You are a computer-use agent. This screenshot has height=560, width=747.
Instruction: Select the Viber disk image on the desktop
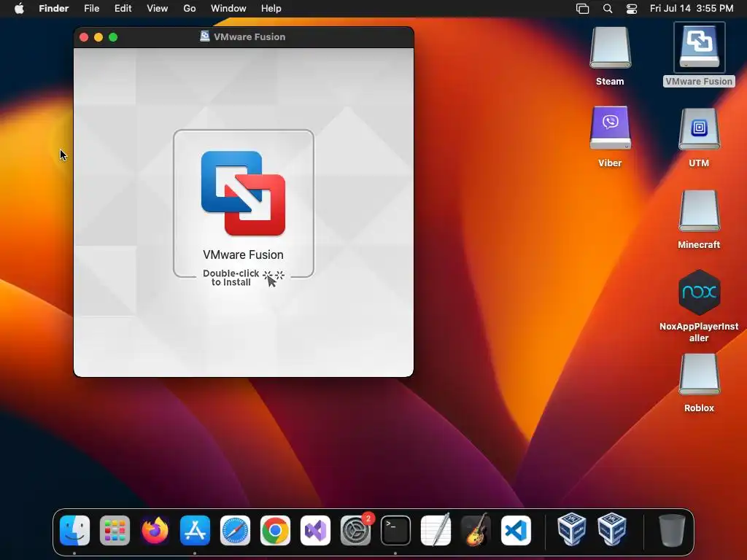[x=610, y=128]
